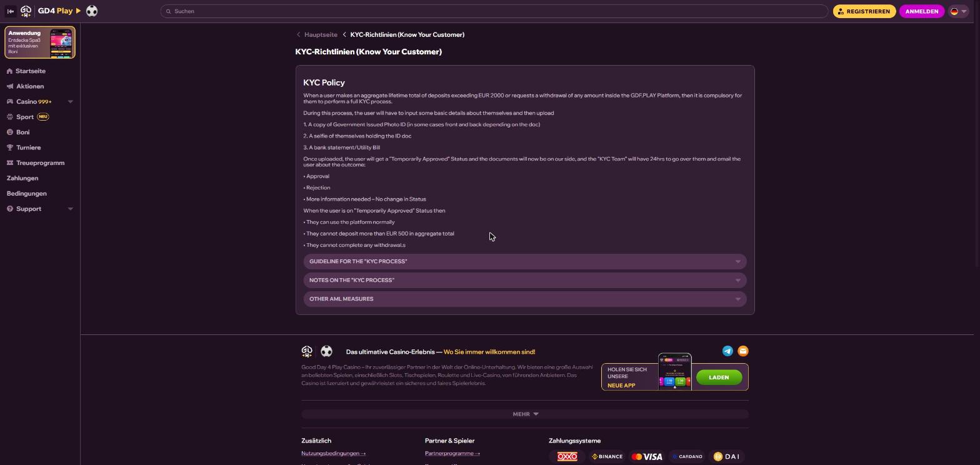Click the smiley icon beside Boni
The image size is (980, 465).
coord(10,132)
